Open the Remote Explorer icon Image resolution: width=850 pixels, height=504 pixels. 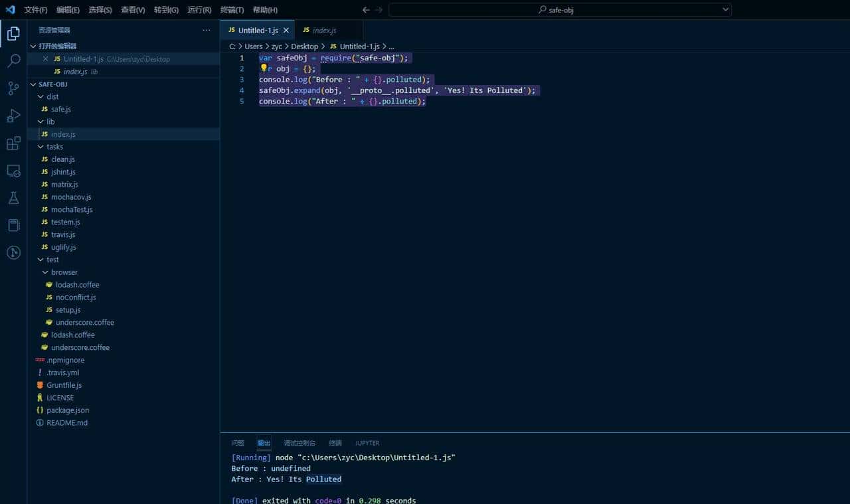(x=13, y=171)
